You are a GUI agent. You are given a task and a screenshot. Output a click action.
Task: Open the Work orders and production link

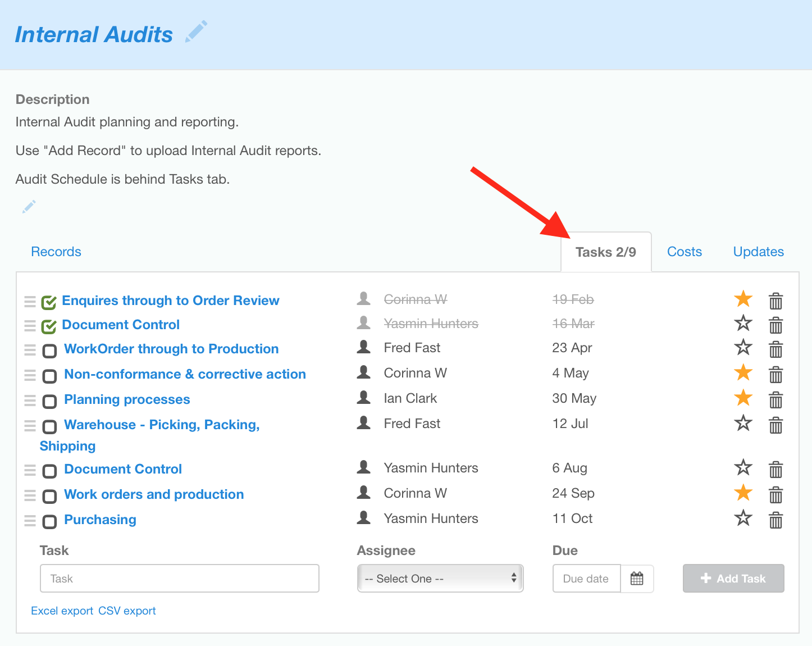click(154, 494)
